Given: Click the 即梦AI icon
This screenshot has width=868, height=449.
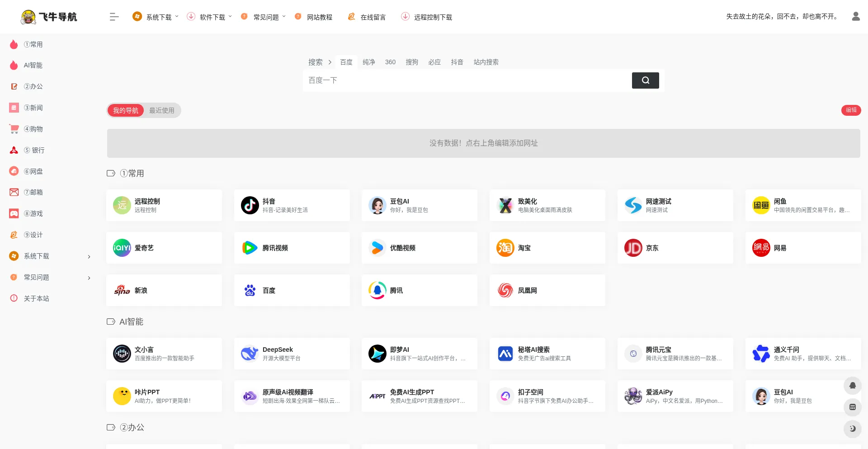Looking at the screenshot, I should tap(377, 354).
